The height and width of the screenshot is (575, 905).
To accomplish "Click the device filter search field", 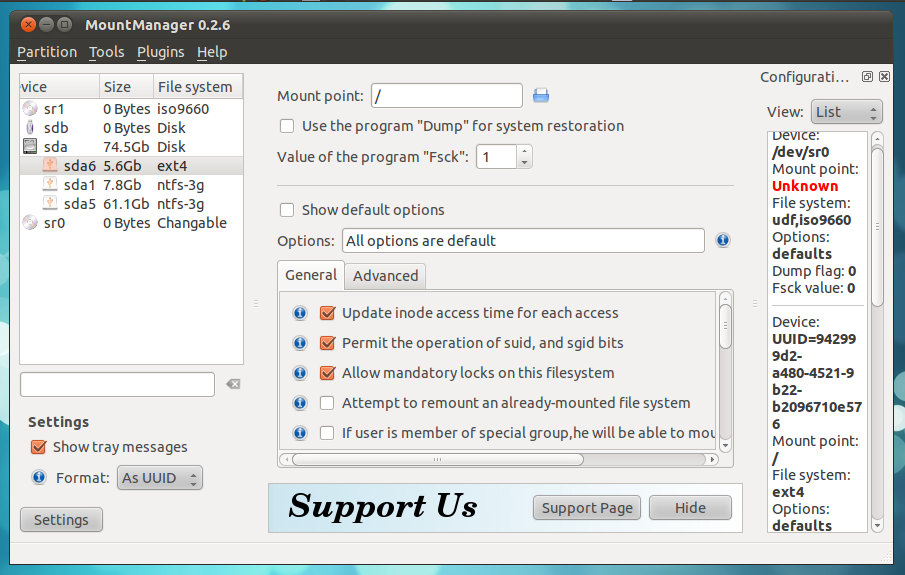I will [117, 384].
